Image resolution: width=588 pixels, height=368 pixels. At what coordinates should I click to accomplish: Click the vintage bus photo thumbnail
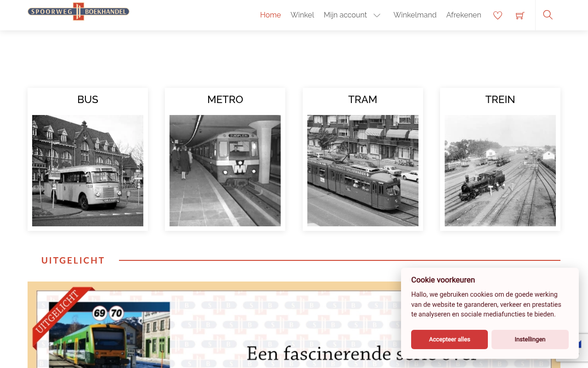(88, 171)
